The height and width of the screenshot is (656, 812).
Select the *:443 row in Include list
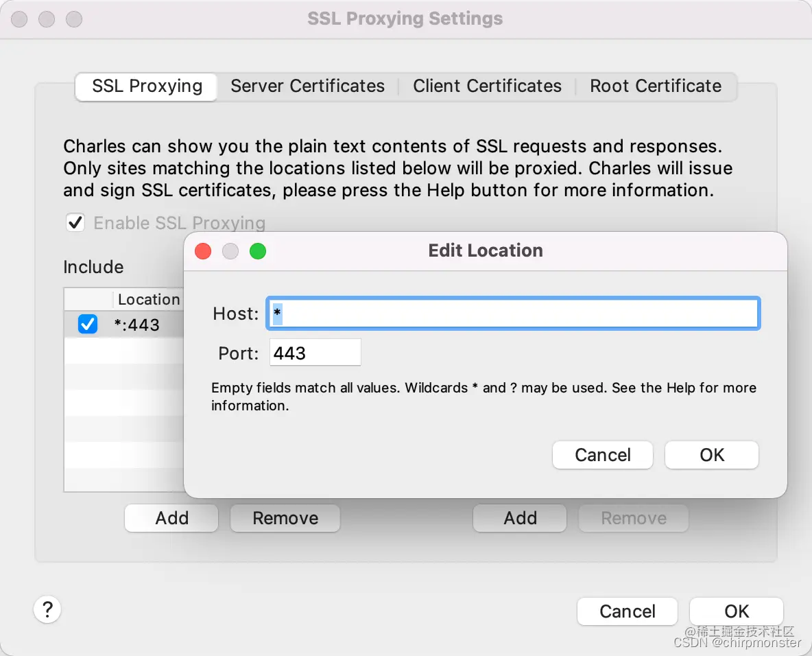pyautogui.click(x=123, y=325)
